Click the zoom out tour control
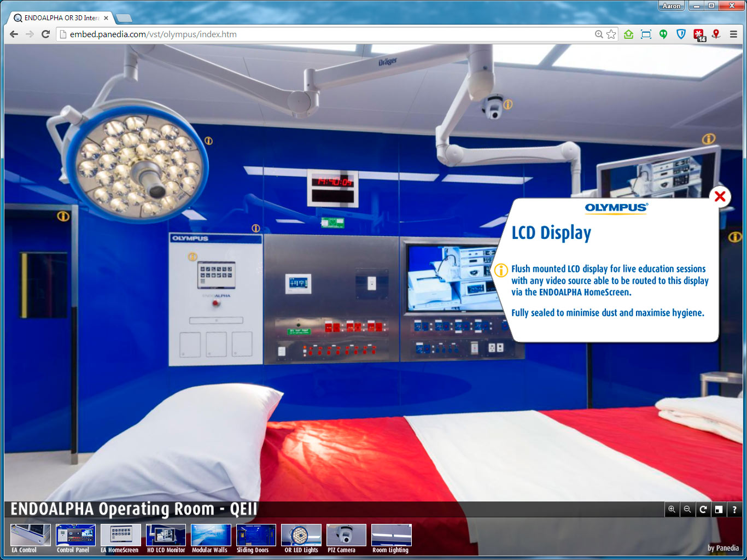 687,510
